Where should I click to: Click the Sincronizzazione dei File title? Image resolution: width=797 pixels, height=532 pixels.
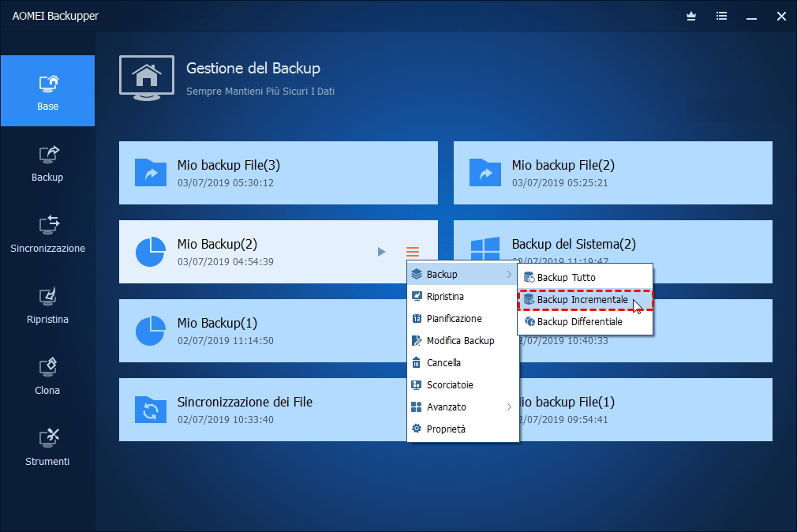[245, 402]
